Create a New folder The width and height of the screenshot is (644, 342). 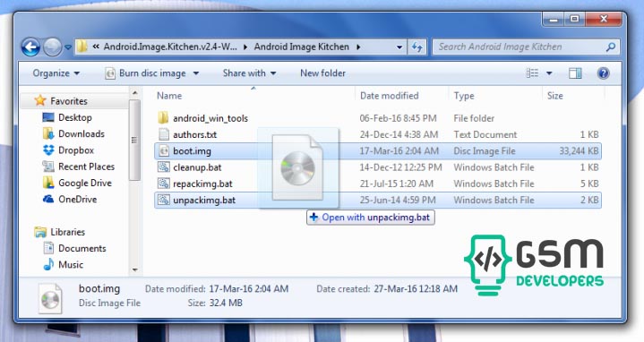click(x=322, y=73)
